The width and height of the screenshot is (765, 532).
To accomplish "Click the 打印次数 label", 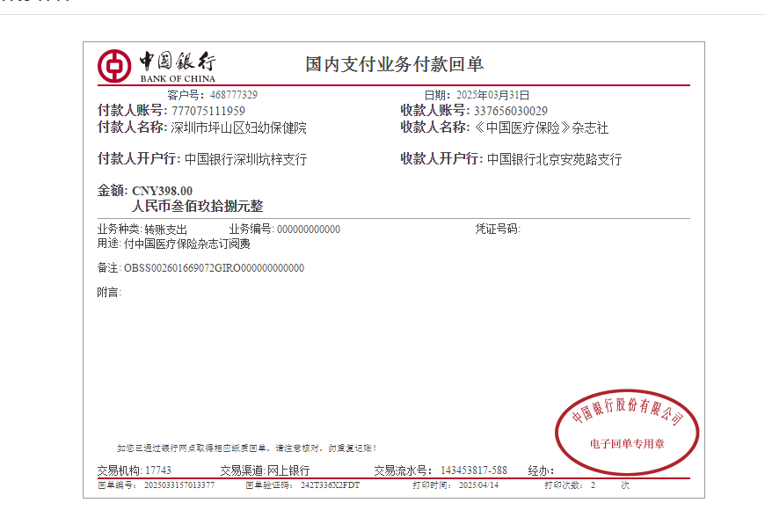I will point(563,485).
